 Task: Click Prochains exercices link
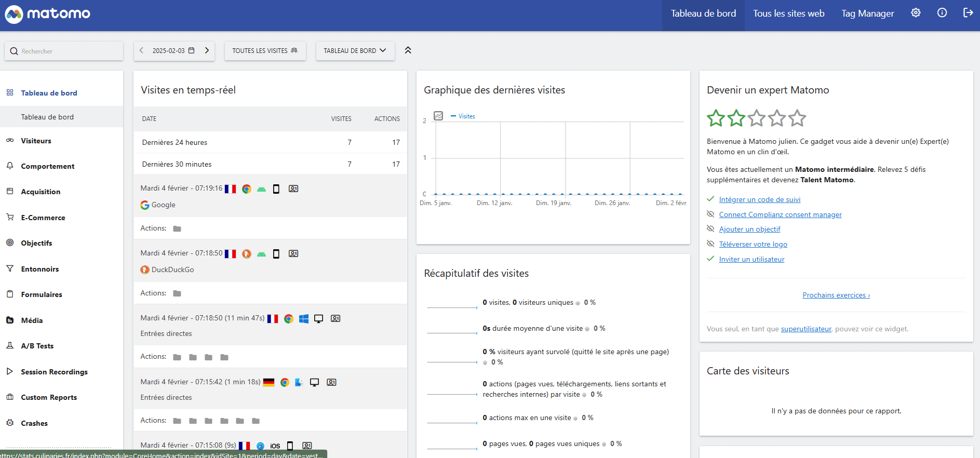point(836,295)
